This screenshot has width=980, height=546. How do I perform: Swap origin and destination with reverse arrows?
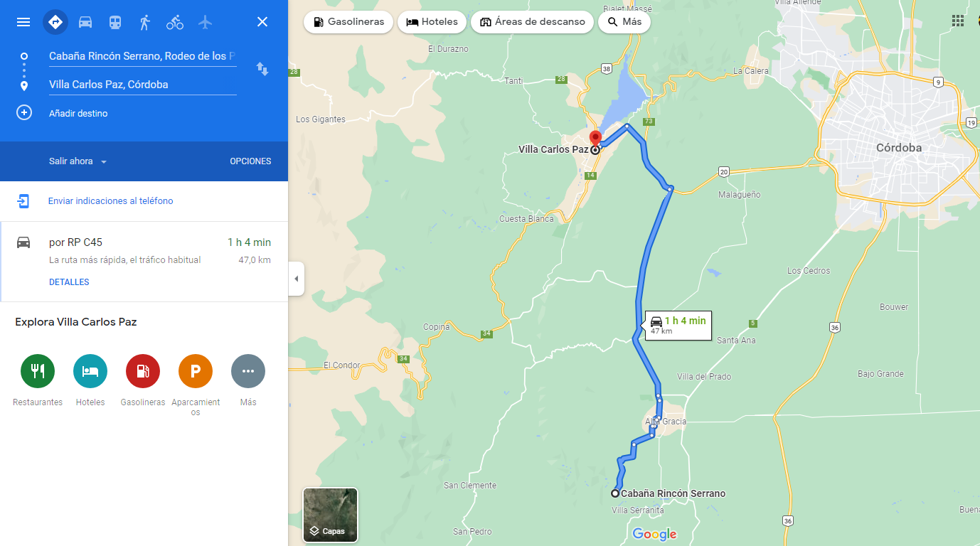tap(262, 69)
